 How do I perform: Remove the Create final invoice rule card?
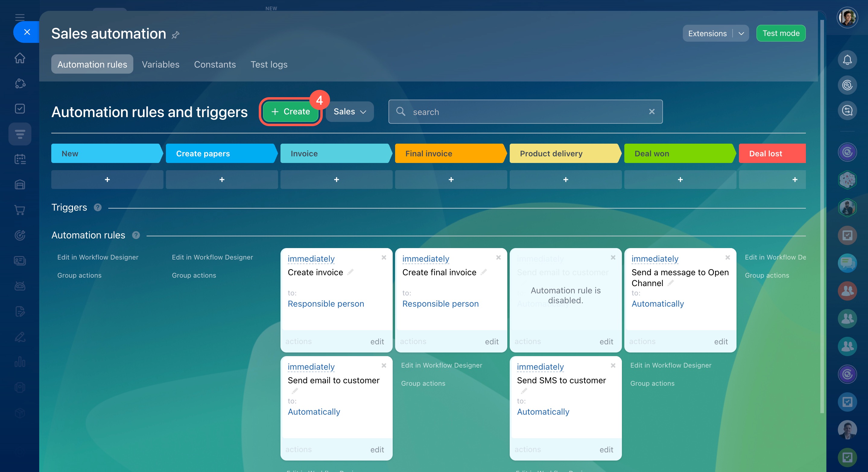click(498, 257)
